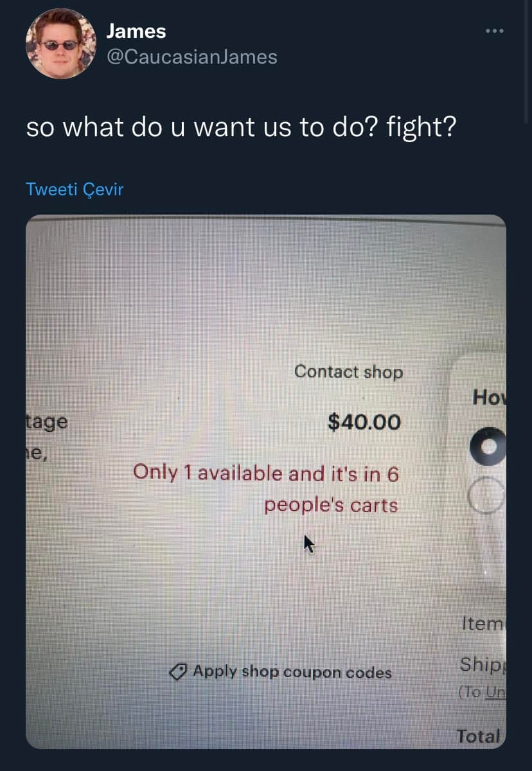Select the filled radio button option
The image size is (532, 771).
tap(488, 446)
